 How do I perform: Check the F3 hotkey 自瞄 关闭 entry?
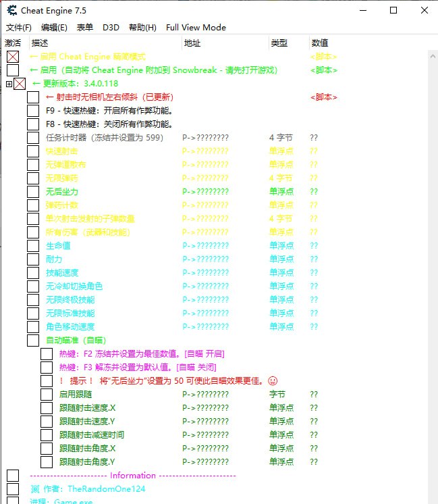[47, 368]
